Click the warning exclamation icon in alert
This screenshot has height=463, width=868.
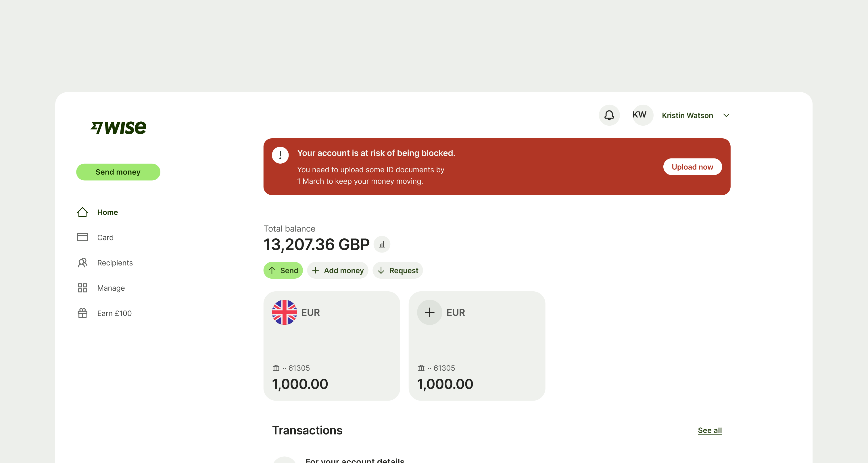280,155
